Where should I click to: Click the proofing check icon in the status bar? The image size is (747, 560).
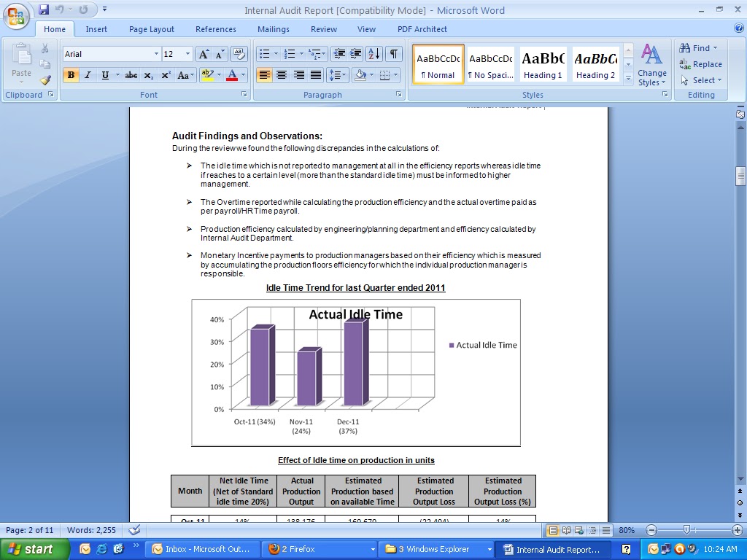[x=134, y=530]
